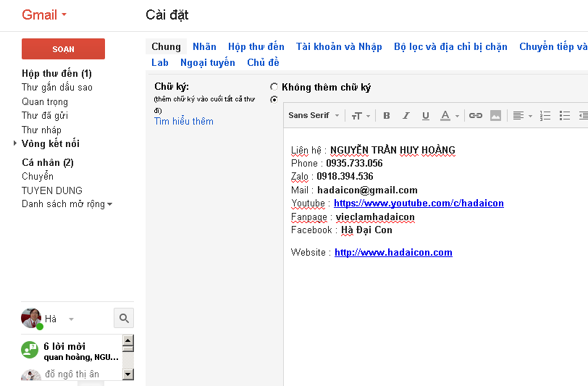Click the hadaicon@gmail.com text in signature
The height and width of the screenshot is (386, 588).
[x=368, y=190]
